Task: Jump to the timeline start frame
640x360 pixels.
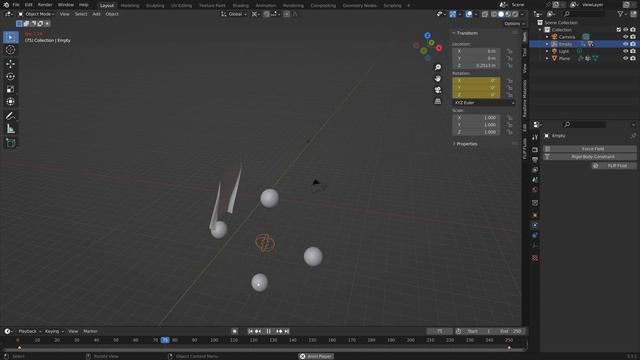Action: point(250,331)
